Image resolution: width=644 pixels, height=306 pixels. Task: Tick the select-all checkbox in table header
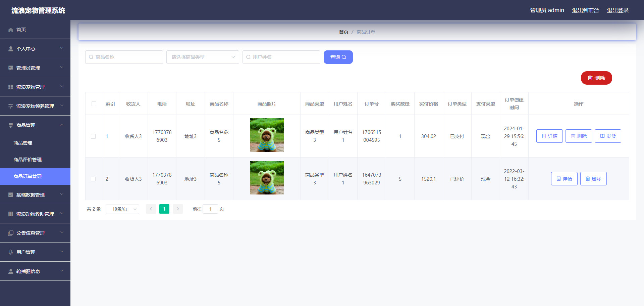[94, 104]
